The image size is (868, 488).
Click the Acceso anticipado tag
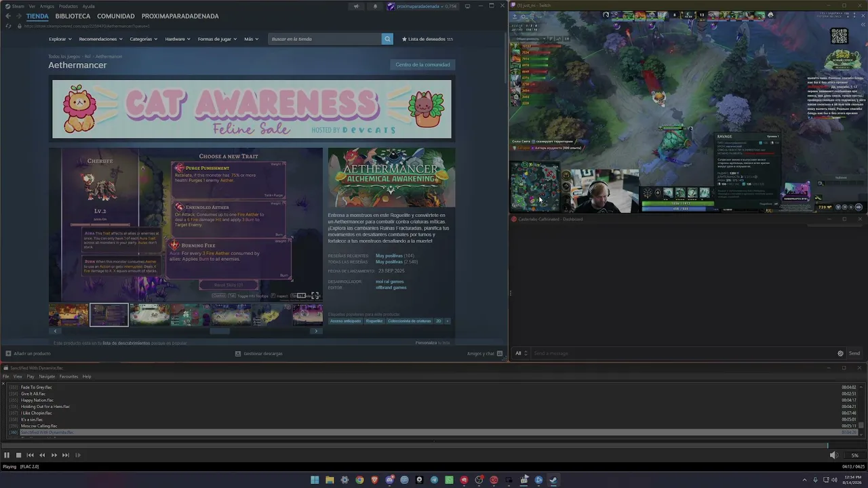pos(345,321)
